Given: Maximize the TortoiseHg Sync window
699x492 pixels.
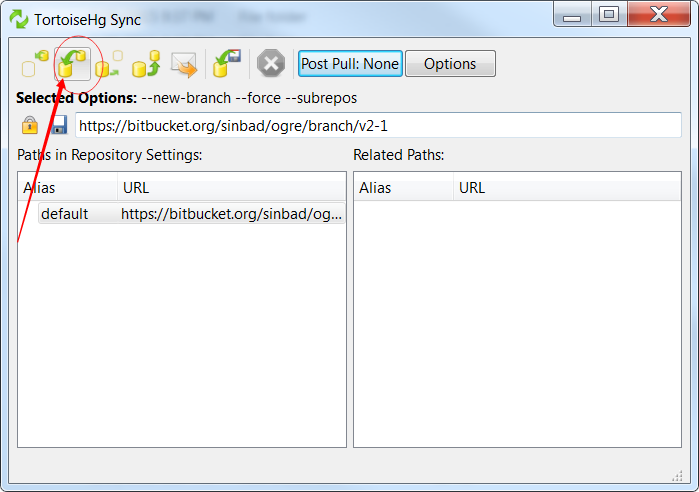Looking at the screenshot, I should point(609,14).
